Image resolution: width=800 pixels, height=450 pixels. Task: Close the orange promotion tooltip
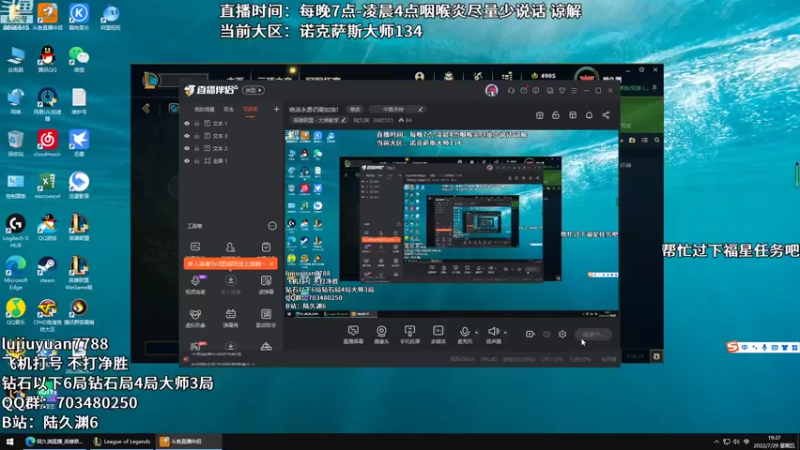click(271, 264)
